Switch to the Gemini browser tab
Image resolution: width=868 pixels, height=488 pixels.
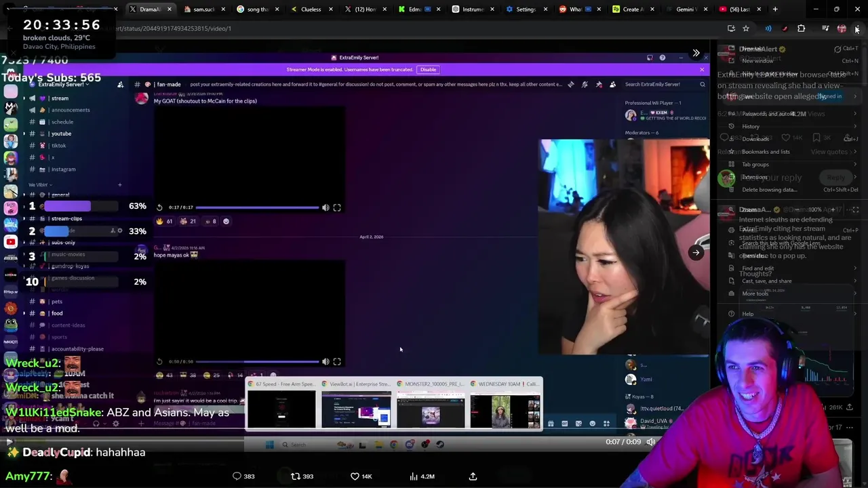pos(686,9)
